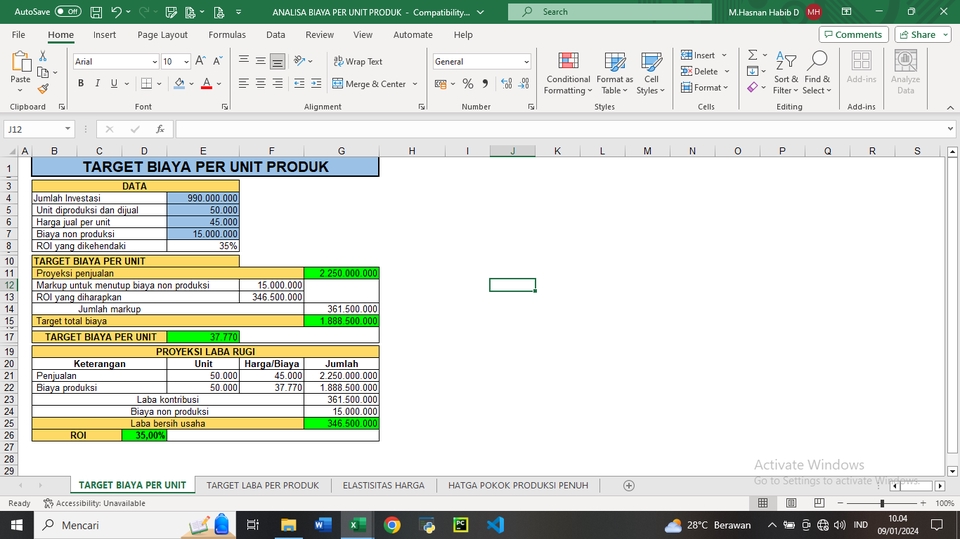960x539 pixels.
Task: Click Insert Function fx icon
Action: tap(160, 129)
